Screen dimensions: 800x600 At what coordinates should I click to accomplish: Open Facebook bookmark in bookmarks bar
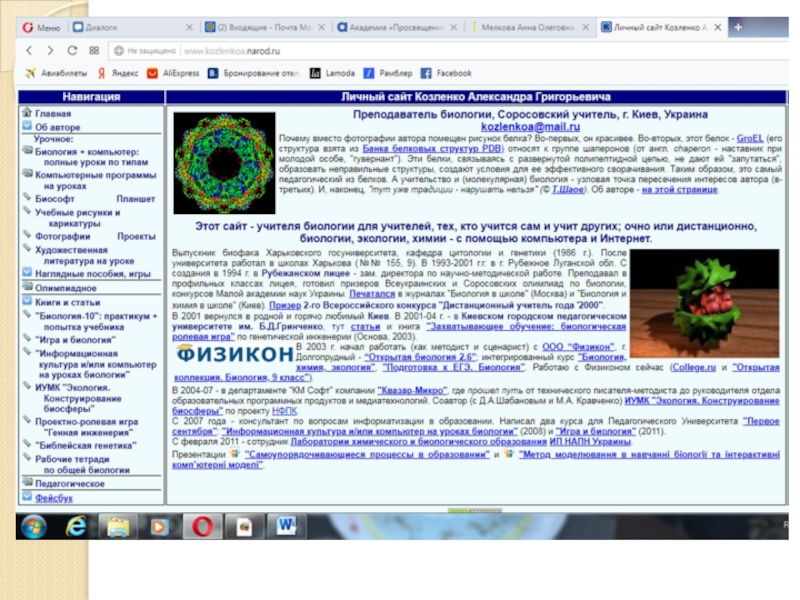[x=446, y=73]
